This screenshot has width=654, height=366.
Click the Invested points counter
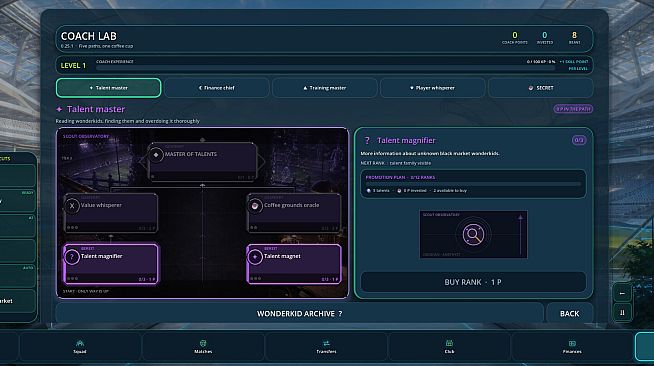pos(545,38)
